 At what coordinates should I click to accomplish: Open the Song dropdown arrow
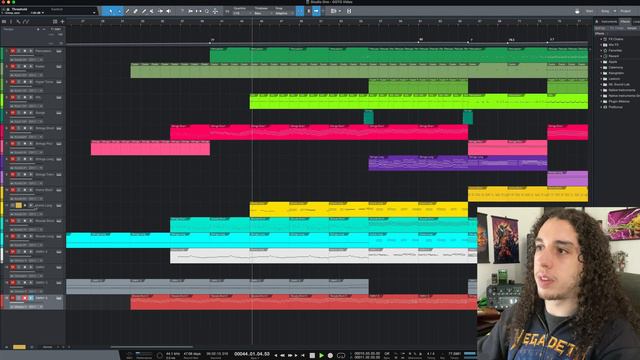(615, 11)
